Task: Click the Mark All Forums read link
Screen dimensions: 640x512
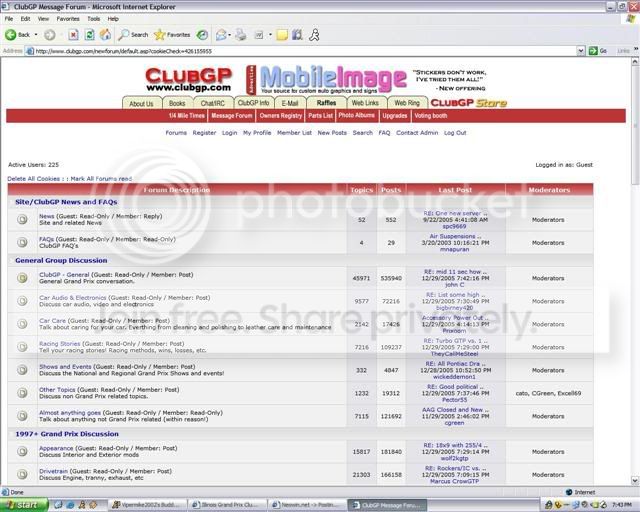Action: point(101,179)
